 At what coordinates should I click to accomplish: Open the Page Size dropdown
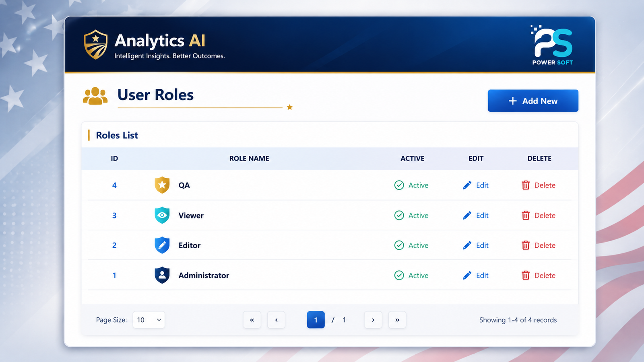(x=149, y=320)
